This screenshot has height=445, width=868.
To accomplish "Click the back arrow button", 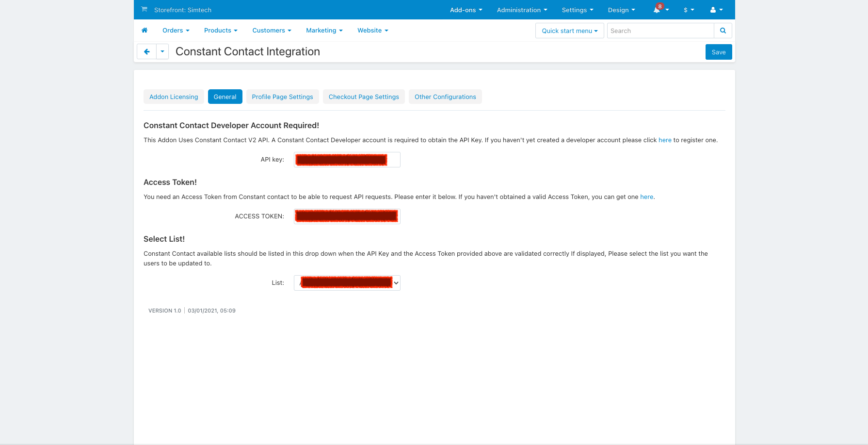I will tap(146, 52).
